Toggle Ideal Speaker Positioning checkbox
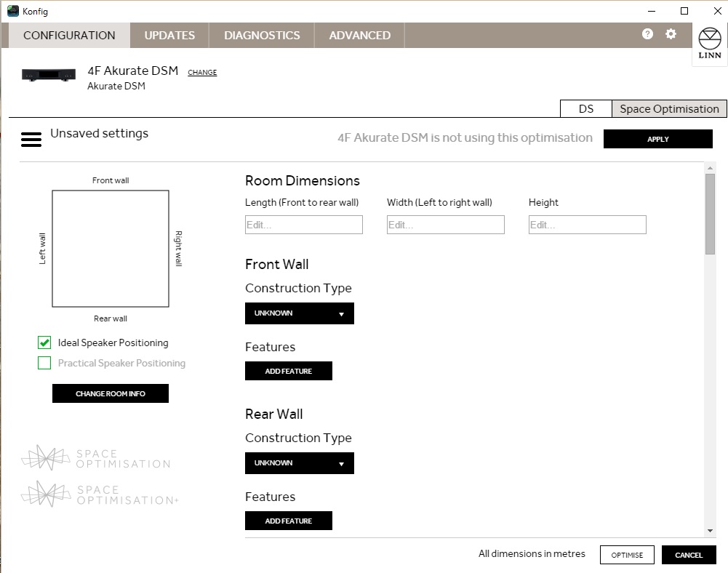This screenshot has height=573, width=728. (x=44, y=342)
